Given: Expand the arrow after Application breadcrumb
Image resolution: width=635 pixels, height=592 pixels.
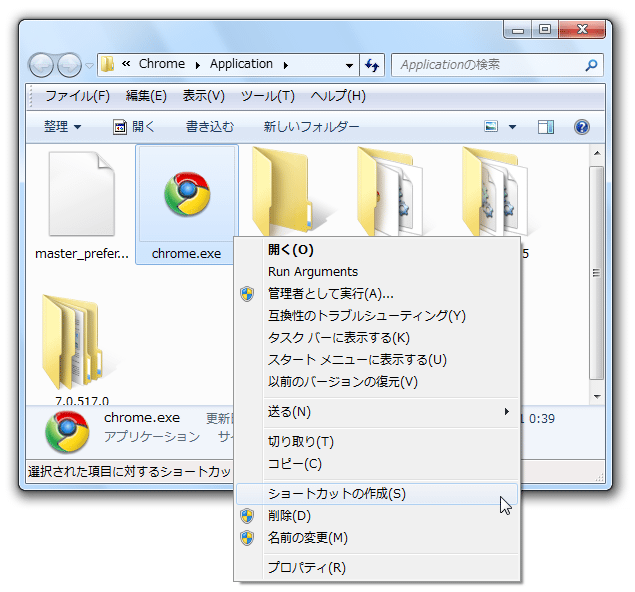Looking at the screenshot, I should pyautogui.click(x=286, y=65).
